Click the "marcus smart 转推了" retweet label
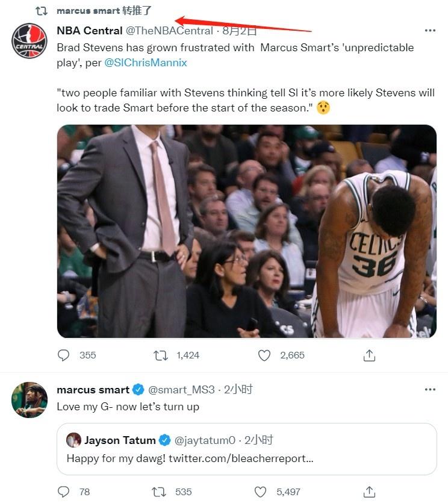 point(104,11)
